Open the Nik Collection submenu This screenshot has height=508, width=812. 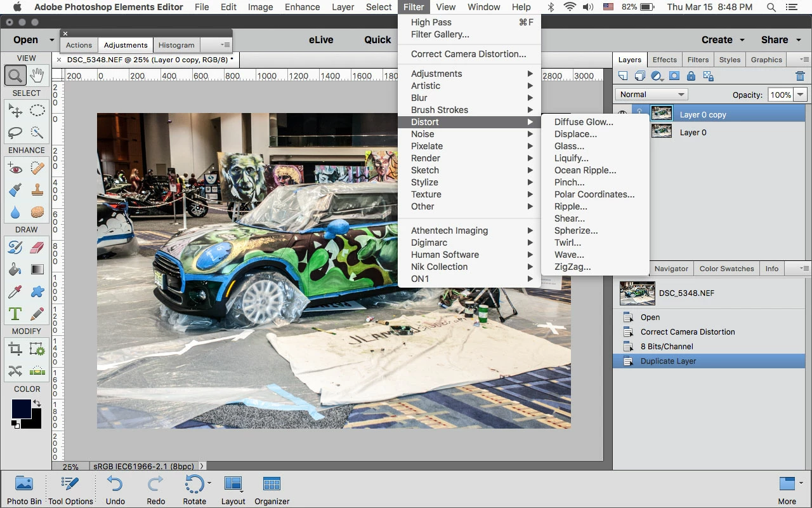(469, 267)
